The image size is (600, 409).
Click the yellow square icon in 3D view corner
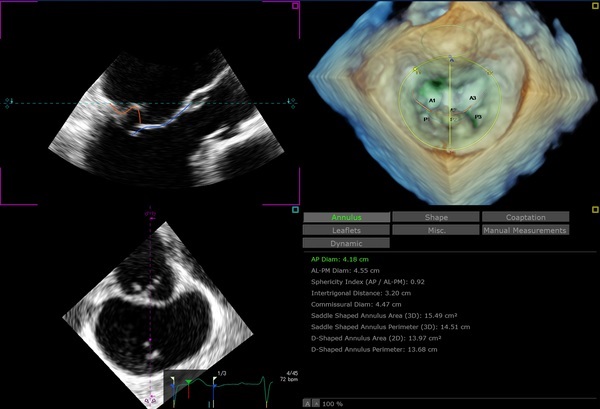(x=595, y=6)
